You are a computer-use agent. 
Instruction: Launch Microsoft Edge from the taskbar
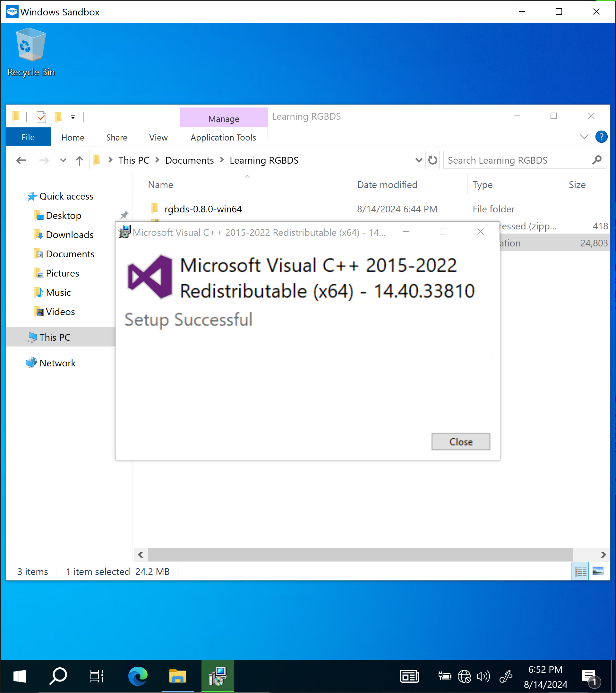pyautogui.click(x=138, y=676)
